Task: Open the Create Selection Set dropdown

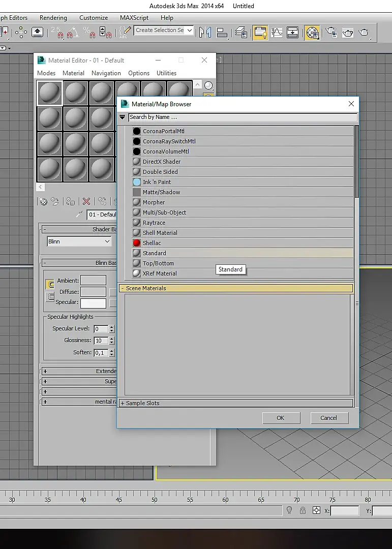Action: point(190,30)
